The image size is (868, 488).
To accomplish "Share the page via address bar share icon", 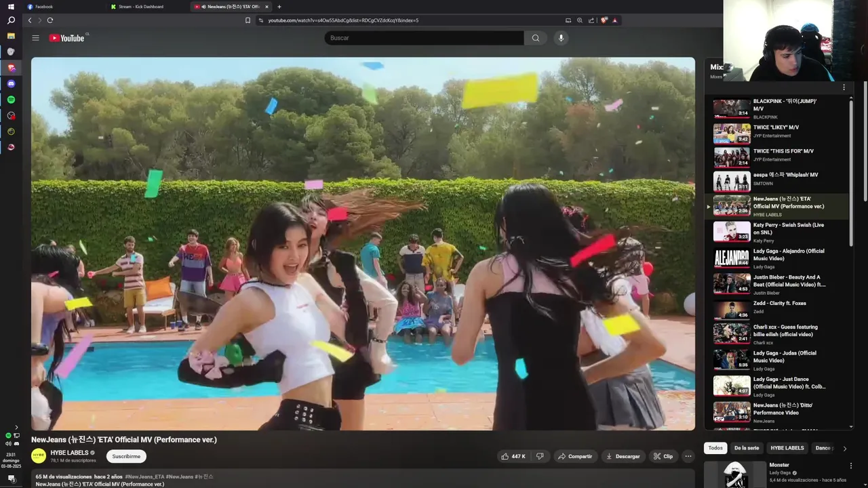I will click(x=591, y=20).
